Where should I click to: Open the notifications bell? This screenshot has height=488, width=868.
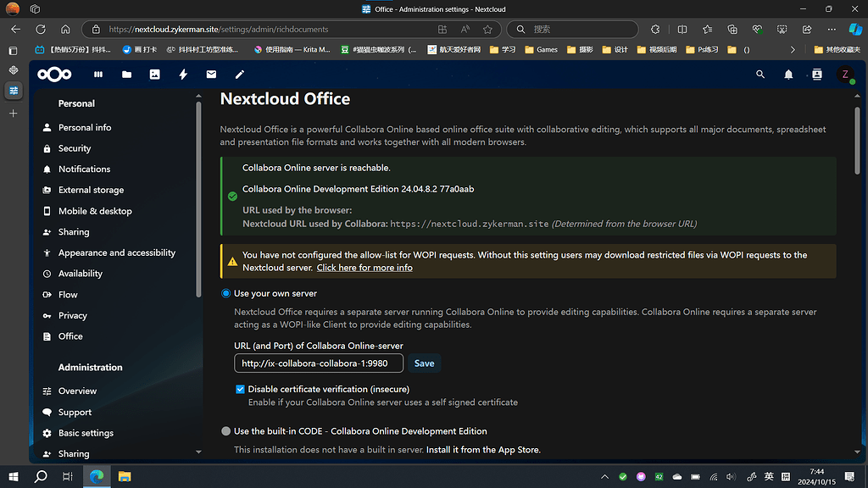pyautogui.click(x=787, y=75)
